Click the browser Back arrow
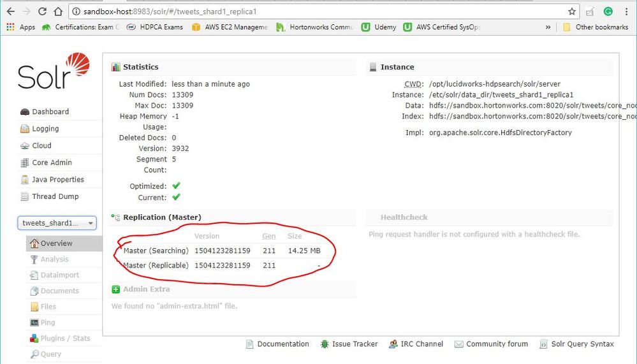This screenshot has height=364, width=637. 11,11
